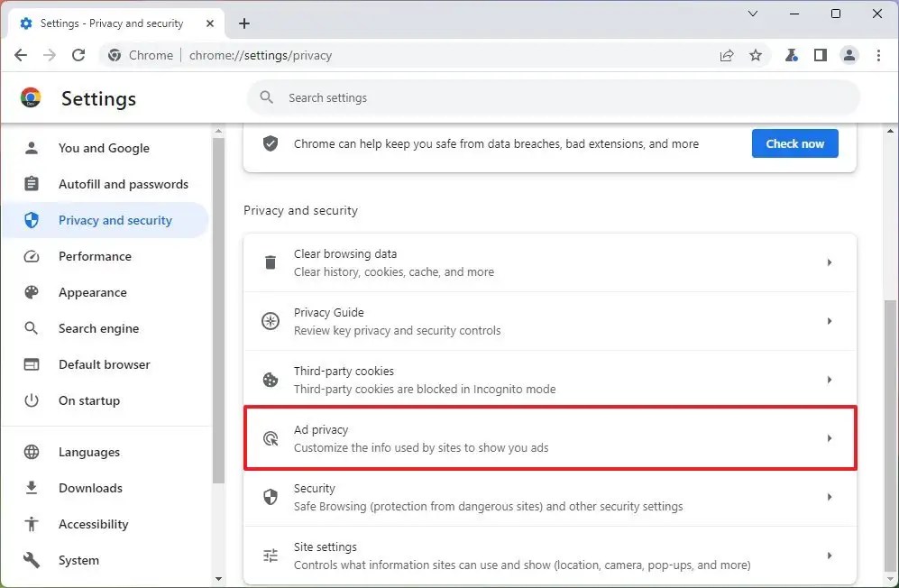Click the trash icon on Clear browsing data row

coord(271,262)
